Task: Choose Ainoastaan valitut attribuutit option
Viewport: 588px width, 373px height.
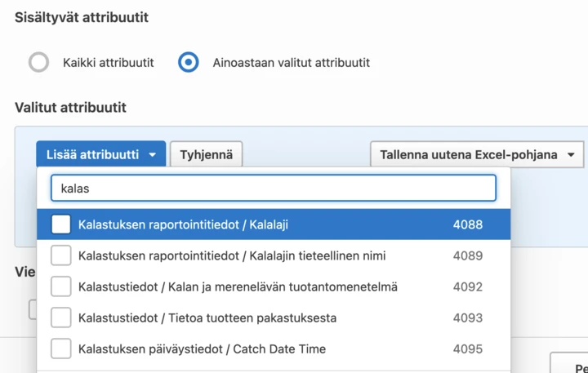Action: pyautogui.click(x=189, y=63)
